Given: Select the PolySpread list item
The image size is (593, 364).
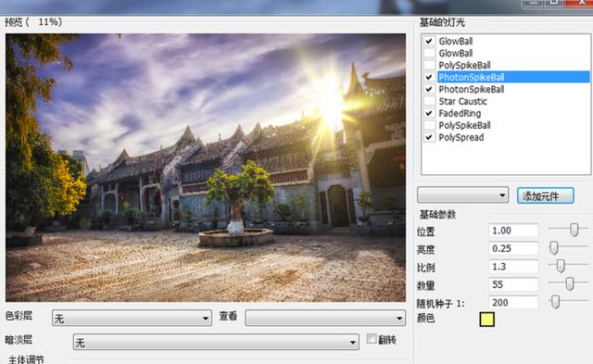Looking at the screenshot, I should click(x=461, y=137).
